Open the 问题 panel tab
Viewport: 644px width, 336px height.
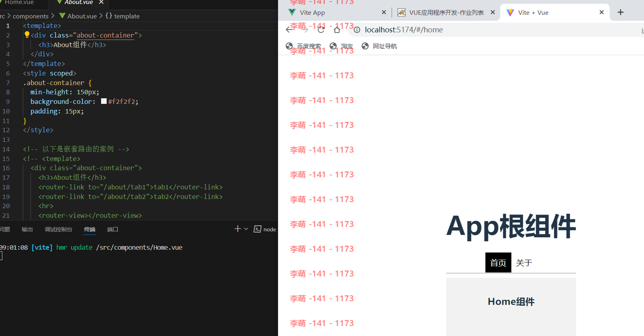(x=5, y=229)
